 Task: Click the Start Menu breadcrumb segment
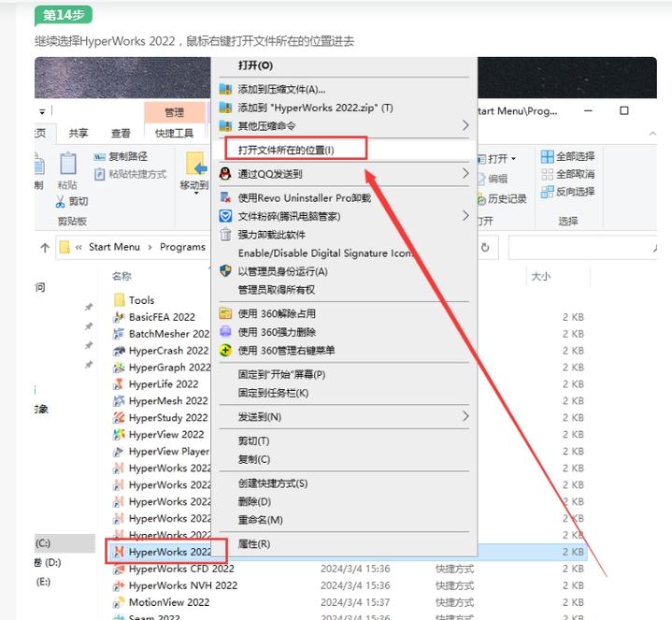(x=114, y=247)
